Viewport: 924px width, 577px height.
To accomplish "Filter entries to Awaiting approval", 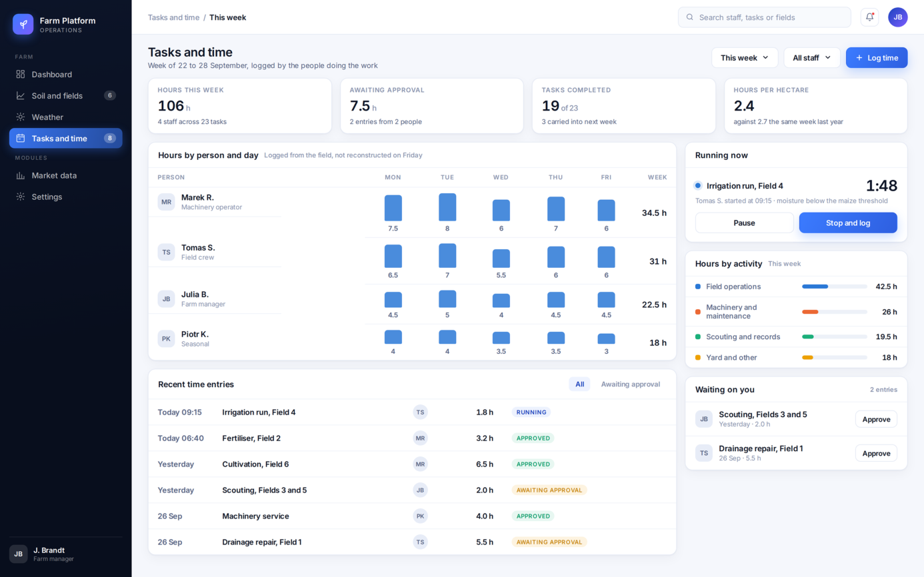I will coord(630,384).
